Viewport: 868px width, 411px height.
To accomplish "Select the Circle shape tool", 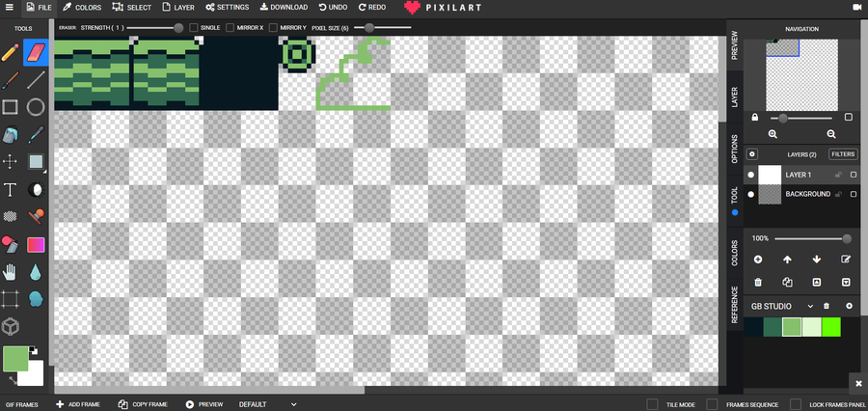I will coord(36,107).
